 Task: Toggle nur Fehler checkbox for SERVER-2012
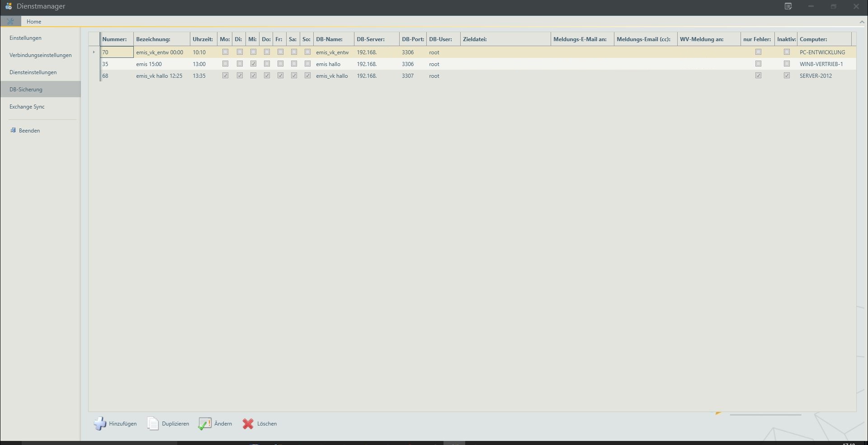tap(758, 76)
